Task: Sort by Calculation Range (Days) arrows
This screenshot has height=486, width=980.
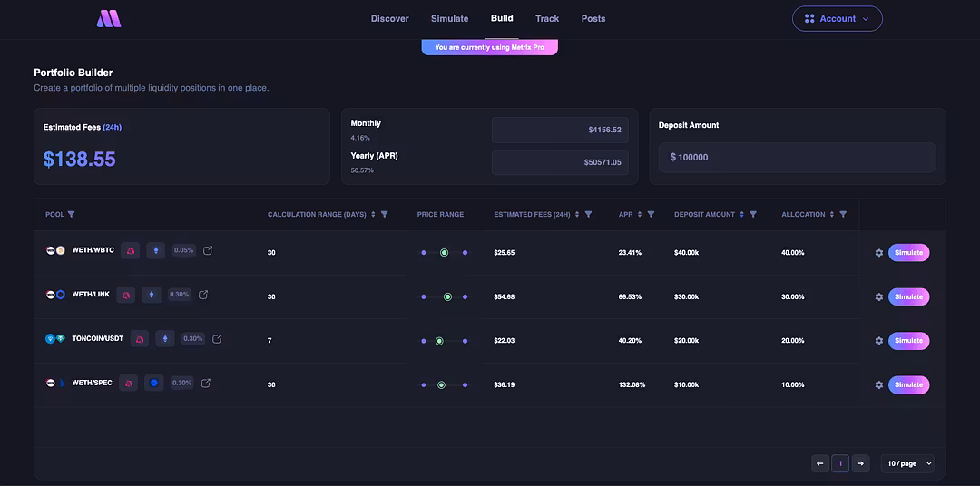Action: [x=373, y=214]
